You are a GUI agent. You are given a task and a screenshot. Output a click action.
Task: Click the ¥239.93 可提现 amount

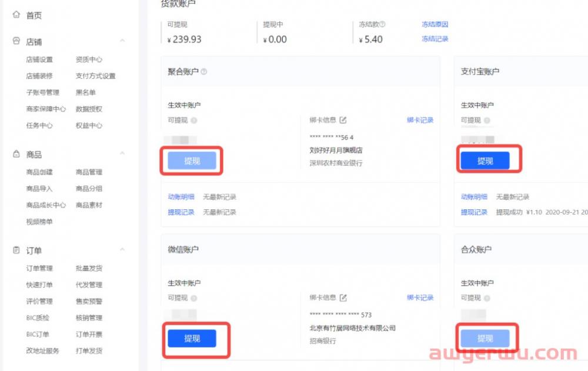tap(185, 39)
